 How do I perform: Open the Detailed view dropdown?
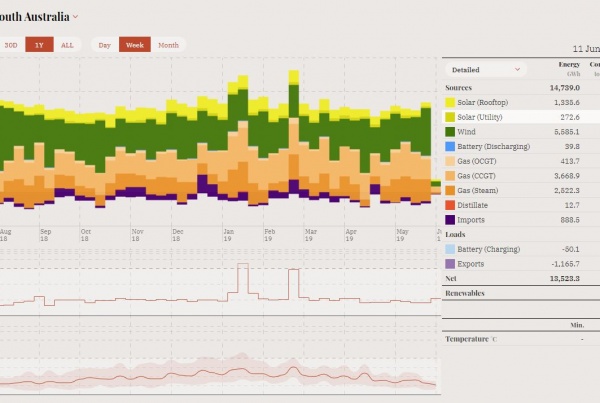coord(486,70)
